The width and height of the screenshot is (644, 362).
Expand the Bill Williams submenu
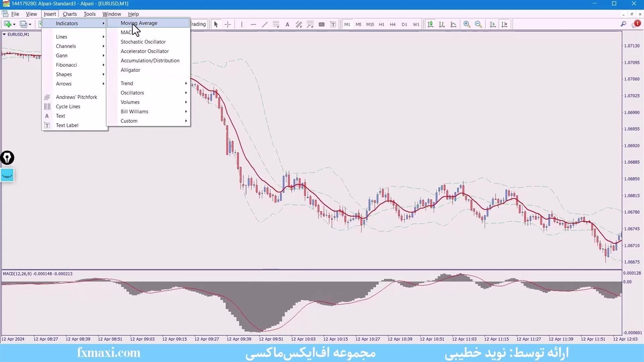tap(134, 112)
